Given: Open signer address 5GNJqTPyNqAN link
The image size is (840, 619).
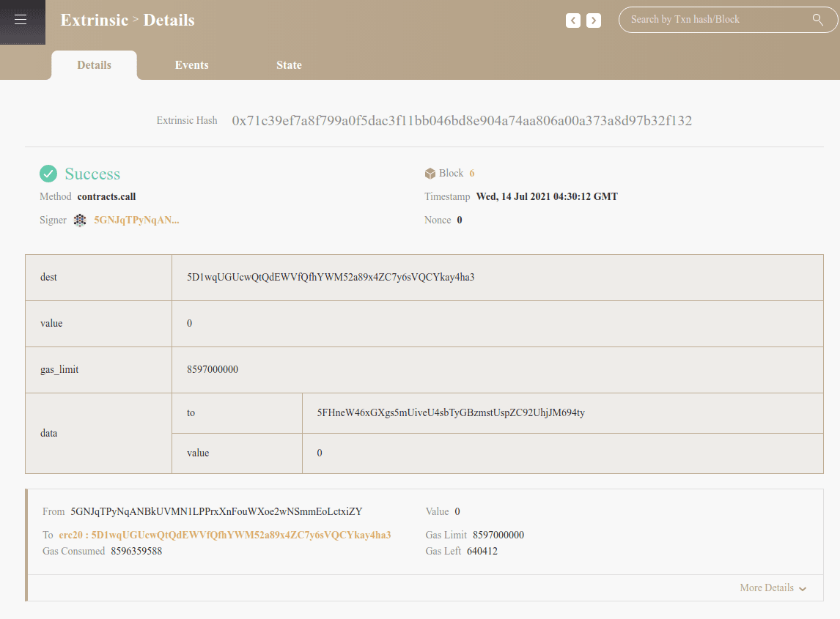Looking at the screenshot, I should [x=136, y=220].
